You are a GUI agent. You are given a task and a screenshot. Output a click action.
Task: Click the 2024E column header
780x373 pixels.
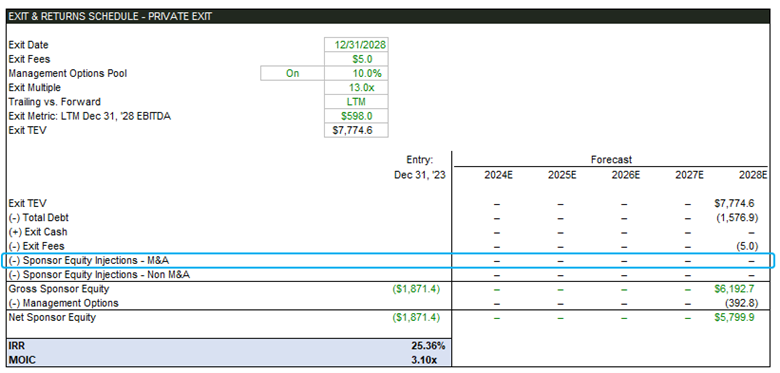coord(498,175)
